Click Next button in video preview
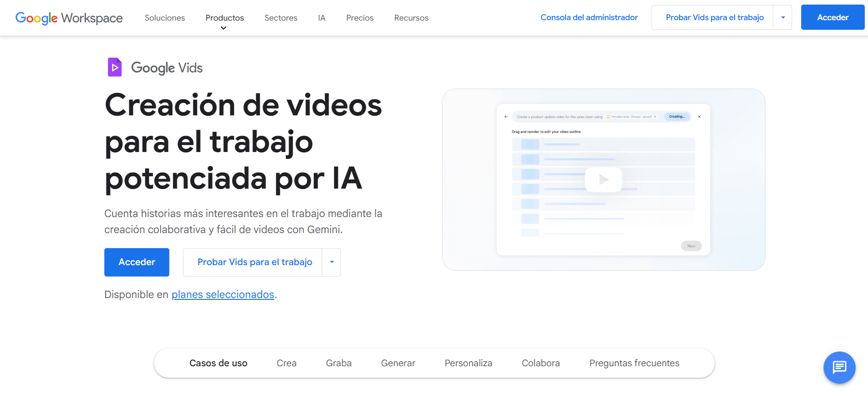This screenshot has width=868, height=396. [691, 246]
